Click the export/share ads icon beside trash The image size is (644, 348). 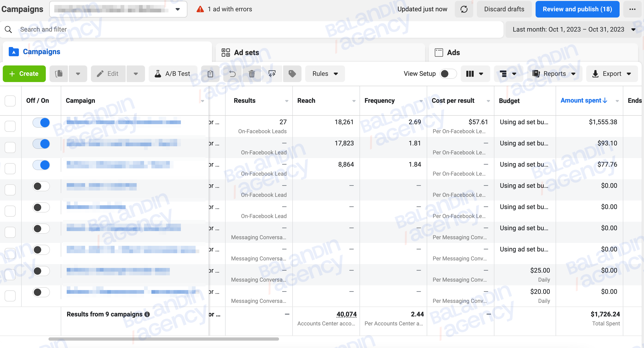[272, 74]
